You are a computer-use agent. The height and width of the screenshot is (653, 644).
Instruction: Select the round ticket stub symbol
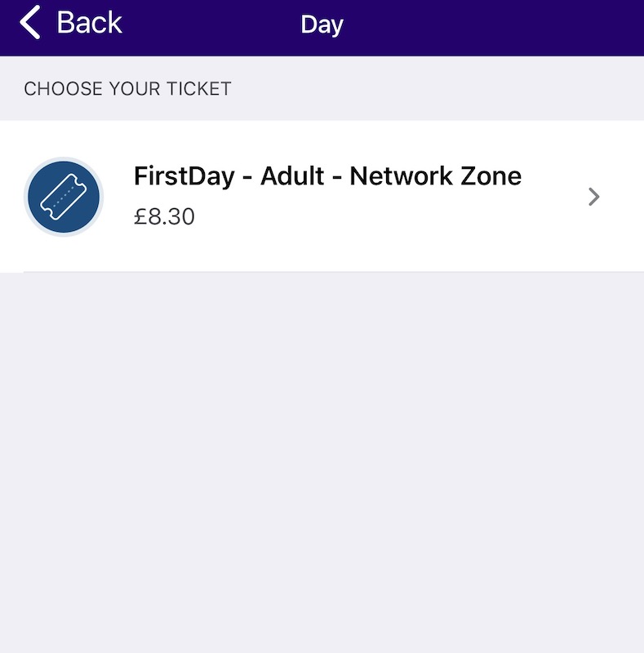coord(64,198)
